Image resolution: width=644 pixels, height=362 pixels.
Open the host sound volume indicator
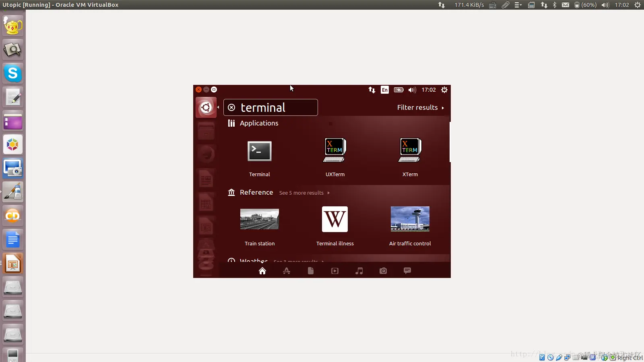tap(605, 5)
